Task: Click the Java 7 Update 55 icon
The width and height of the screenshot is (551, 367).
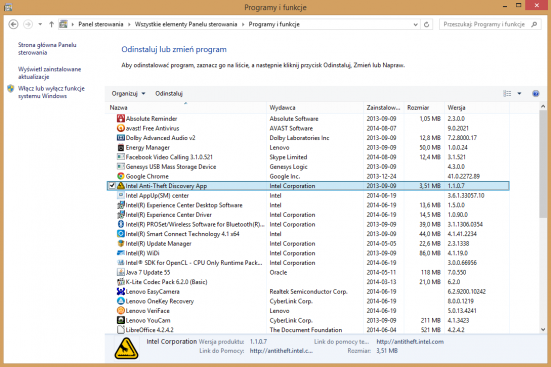Action: coord(121,272)
